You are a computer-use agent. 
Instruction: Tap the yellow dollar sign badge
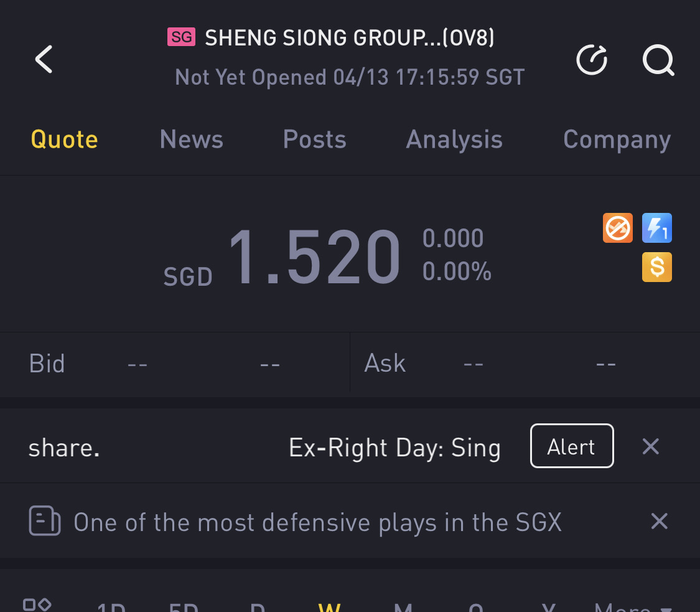657,267
